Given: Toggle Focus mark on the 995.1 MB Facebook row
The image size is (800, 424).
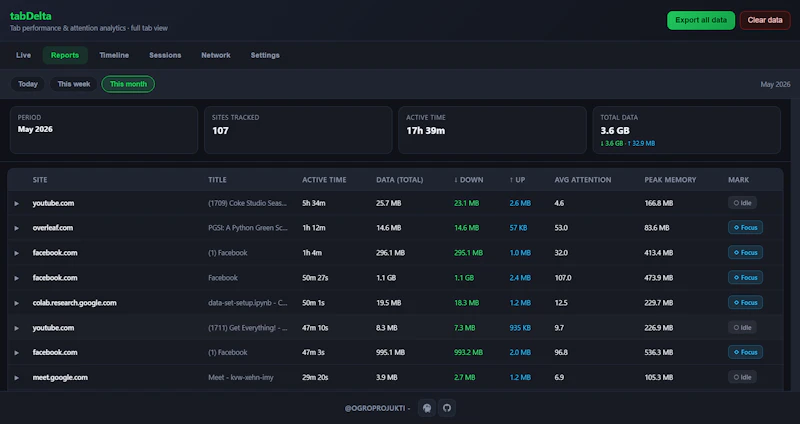Looking at the screenshot, I should [745, 352].
